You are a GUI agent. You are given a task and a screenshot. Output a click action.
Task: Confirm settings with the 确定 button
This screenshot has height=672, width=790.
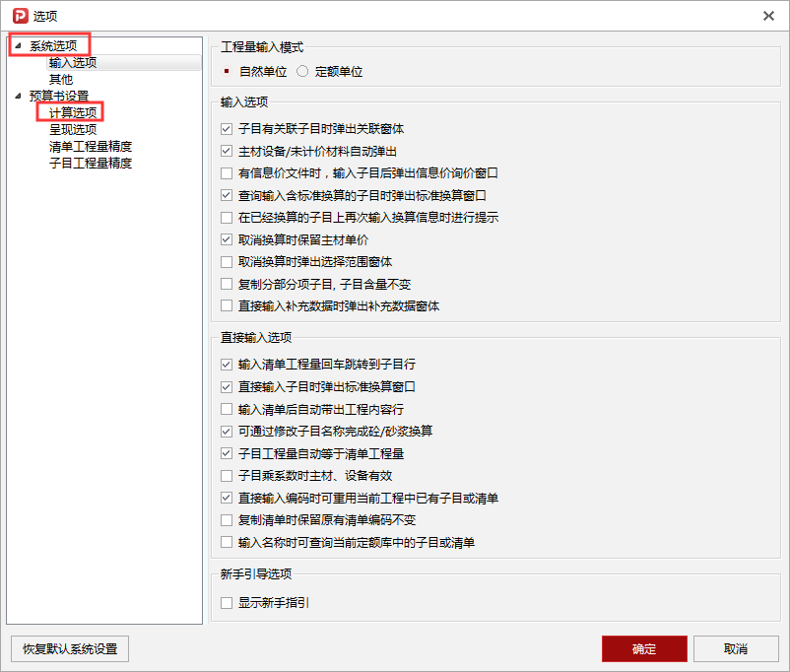[643, 648]
